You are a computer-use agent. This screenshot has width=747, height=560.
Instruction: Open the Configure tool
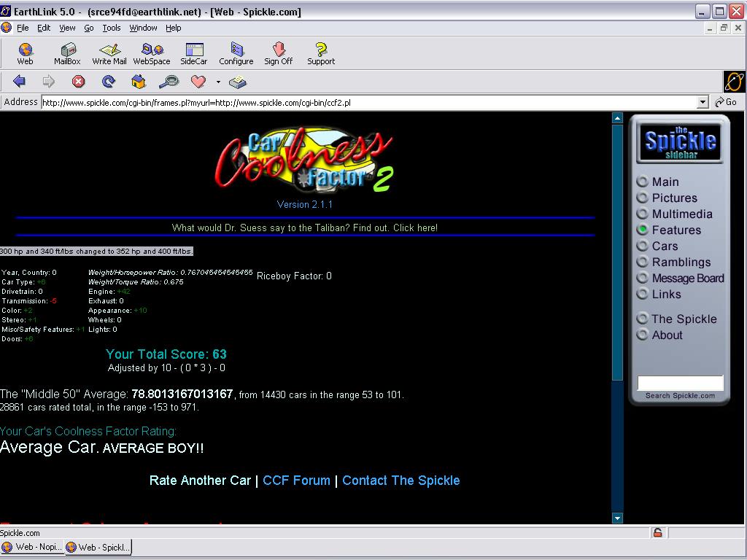tap(236, 53)
